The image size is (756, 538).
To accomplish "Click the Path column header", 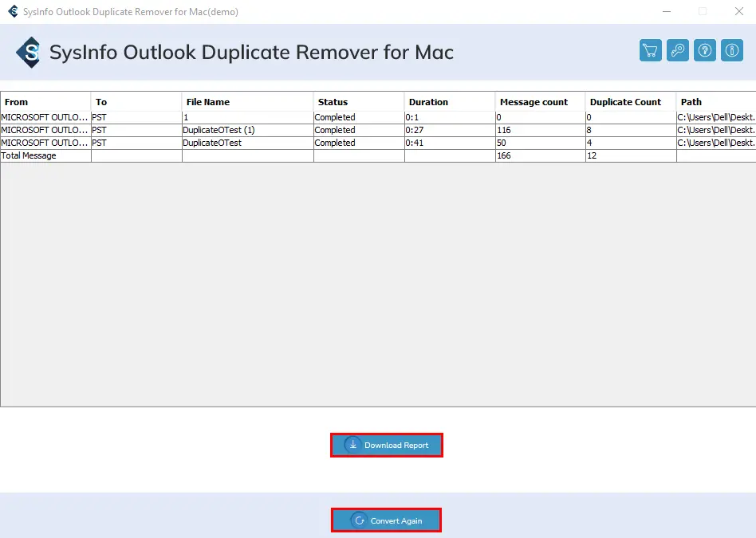I will pos(716,102).
